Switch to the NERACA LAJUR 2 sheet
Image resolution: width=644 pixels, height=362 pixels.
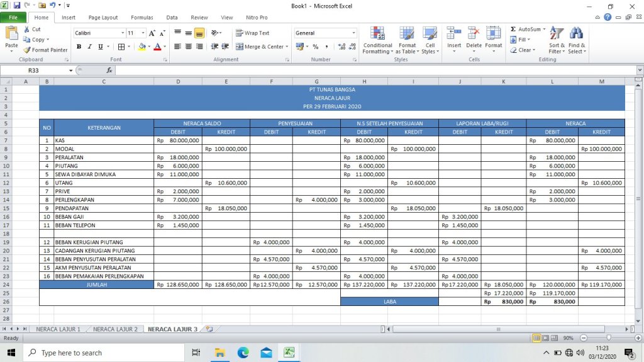pos(115,329)
